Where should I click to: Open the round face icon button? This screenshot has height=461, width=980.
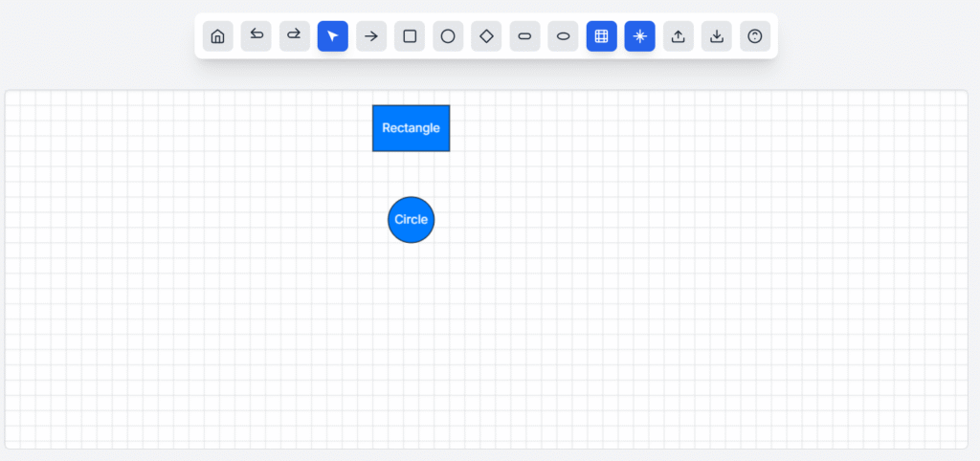click(754, 36)
